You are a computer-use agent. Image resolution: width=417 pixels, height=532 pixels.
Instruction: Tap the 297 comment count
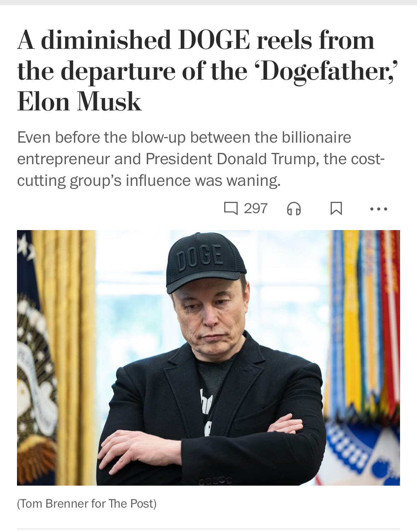point(256,208)
